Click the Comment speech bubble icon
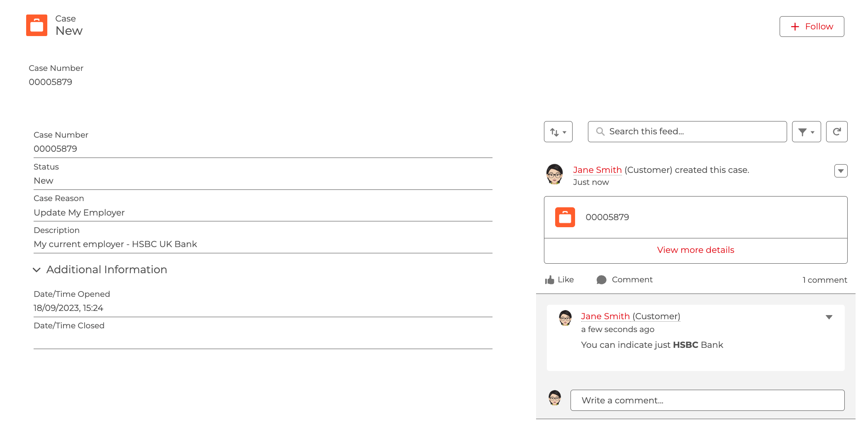 (601, 280)
